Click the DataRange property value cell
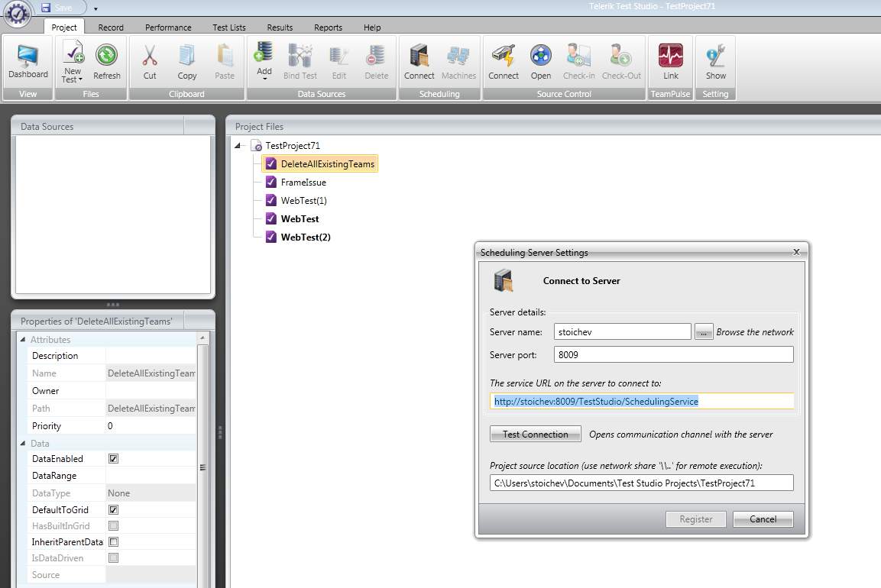881x588 pixels. (x=151, y=475)
